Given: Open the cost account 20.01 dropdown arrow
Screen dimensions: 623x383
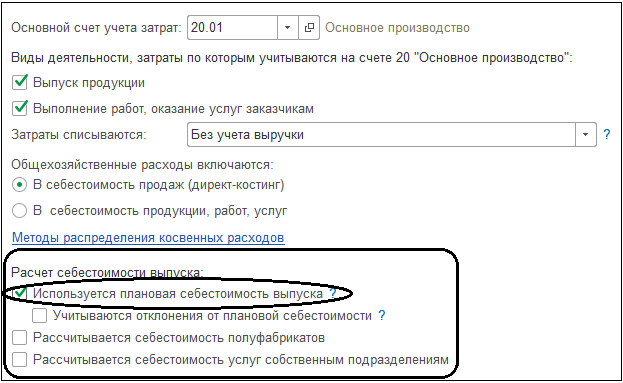Looking at the screenshot, I should 288,28.
